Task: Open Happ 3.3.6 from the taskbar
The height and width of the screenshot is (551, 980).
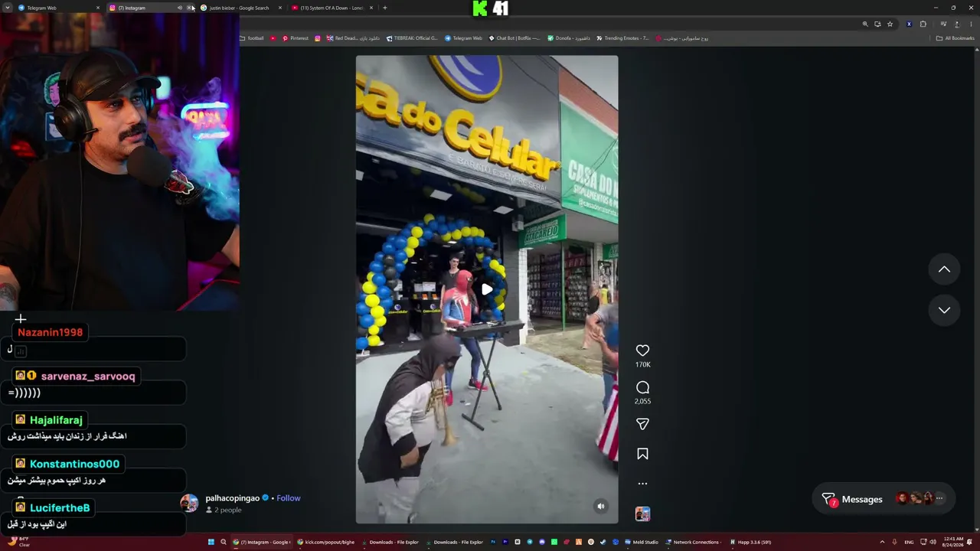Action: [751, 542]
